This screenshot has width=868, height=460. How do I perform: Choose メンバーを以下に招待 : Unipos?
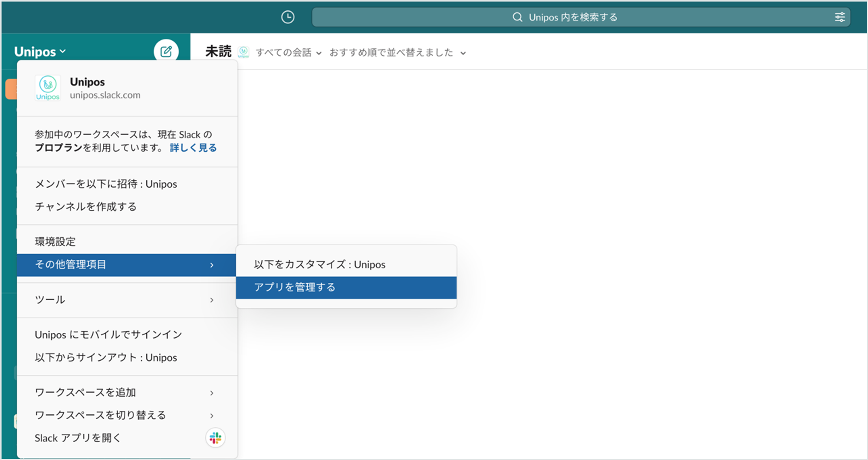click(127, 184)
